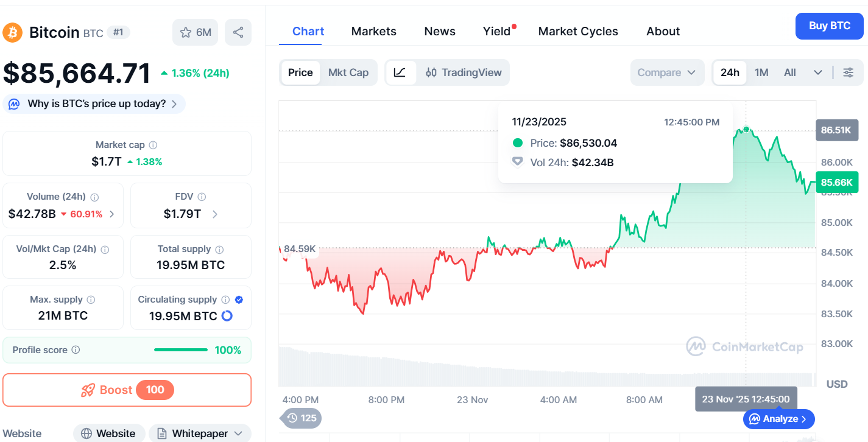The height and width of the screenshot is (442, 868).
Task: Open the Yield tab
Action: point(497,31)
